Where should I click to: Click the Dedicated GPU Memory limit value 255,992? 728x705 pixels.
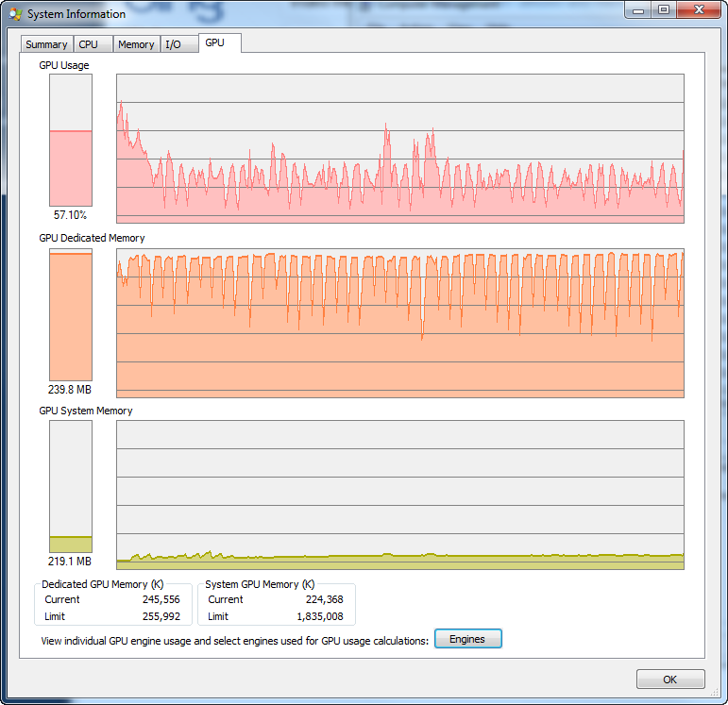159,616
